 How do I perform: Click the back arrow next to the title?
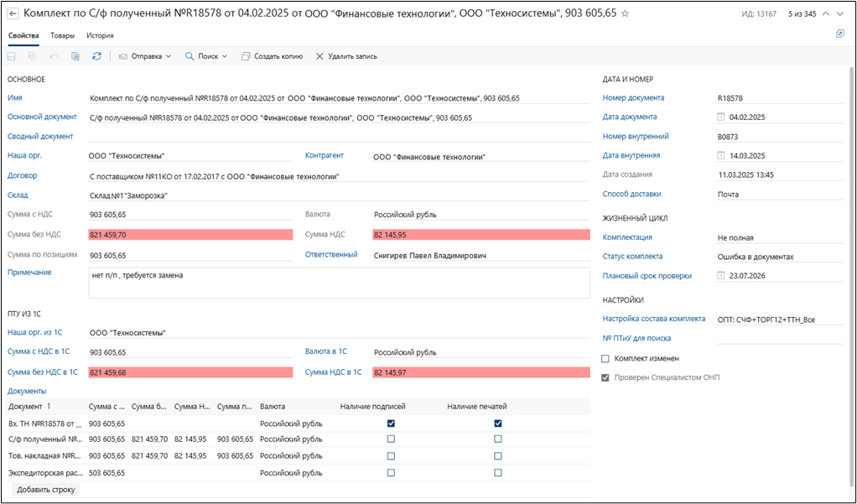(x=13, y=13)
